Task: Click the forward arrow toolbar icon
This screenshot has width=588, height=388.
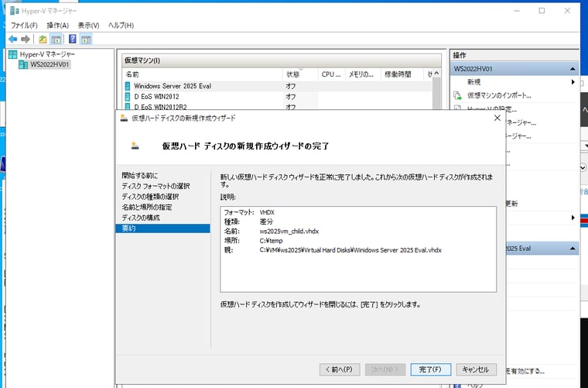Action: coord(25,39)
